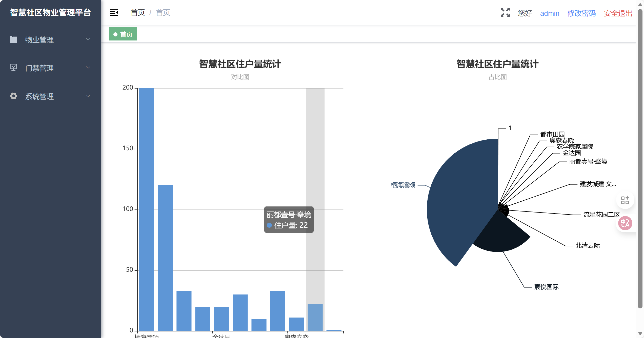Expand the 物业管理 menu chevron
The width and height of the screenshot is (644, 338).
[88, 39]
